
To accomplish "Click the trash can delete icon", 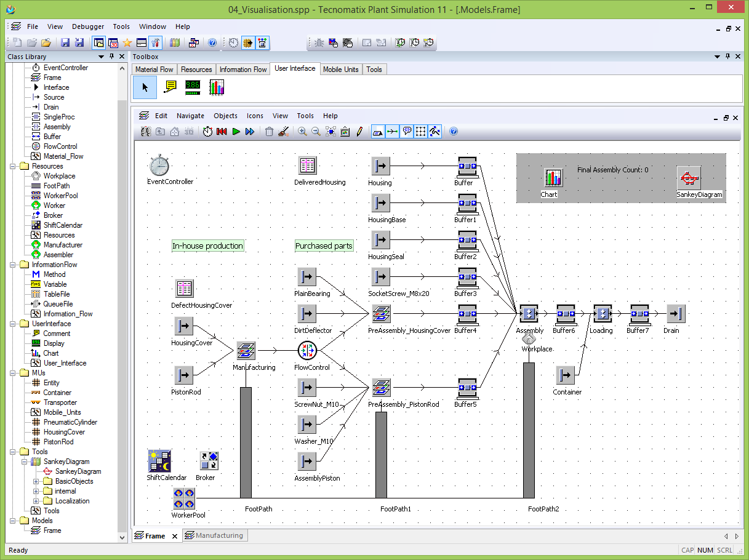I will pos(269,131).
